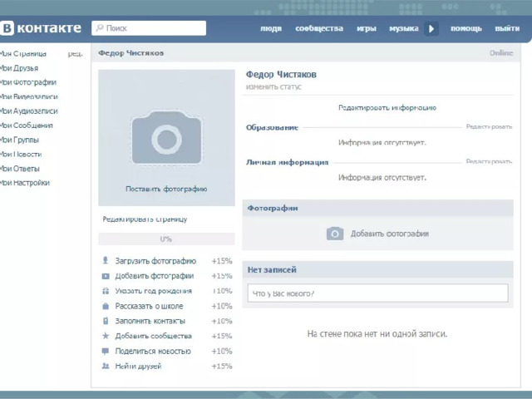
Task: Click the phone icon for Заполнить контакты
Action: 106,321
